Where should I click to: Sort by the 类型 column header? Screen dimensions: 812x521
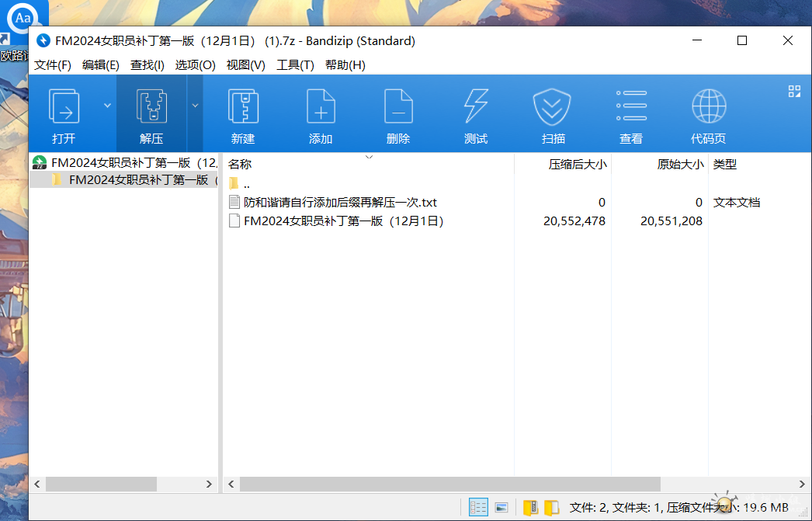[724, 164]
